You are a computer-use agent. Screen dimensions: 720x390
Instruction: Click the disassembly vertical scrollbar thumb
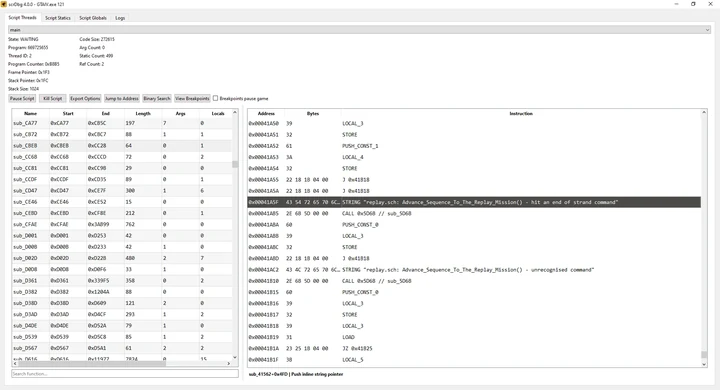coord(704,355)
